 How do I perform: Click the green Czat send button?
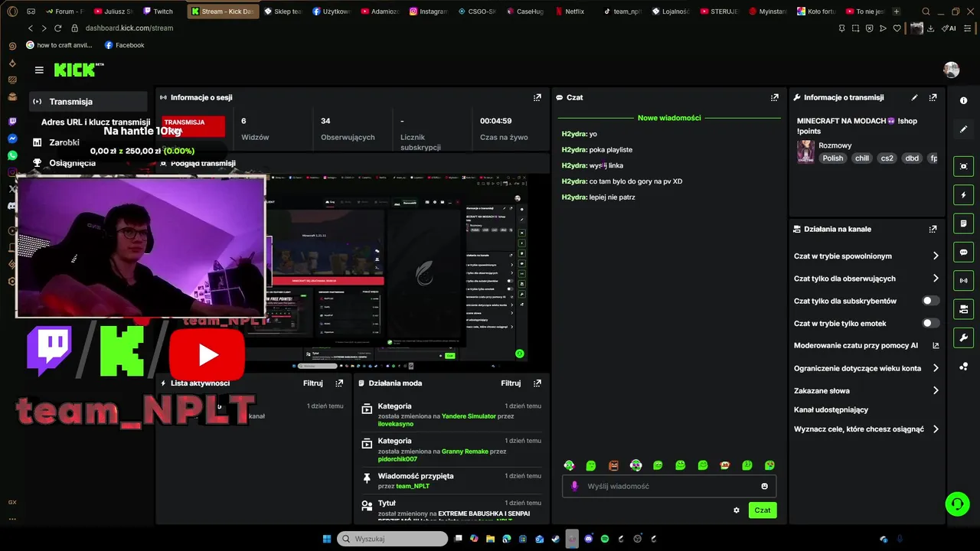tap(763, 510)
